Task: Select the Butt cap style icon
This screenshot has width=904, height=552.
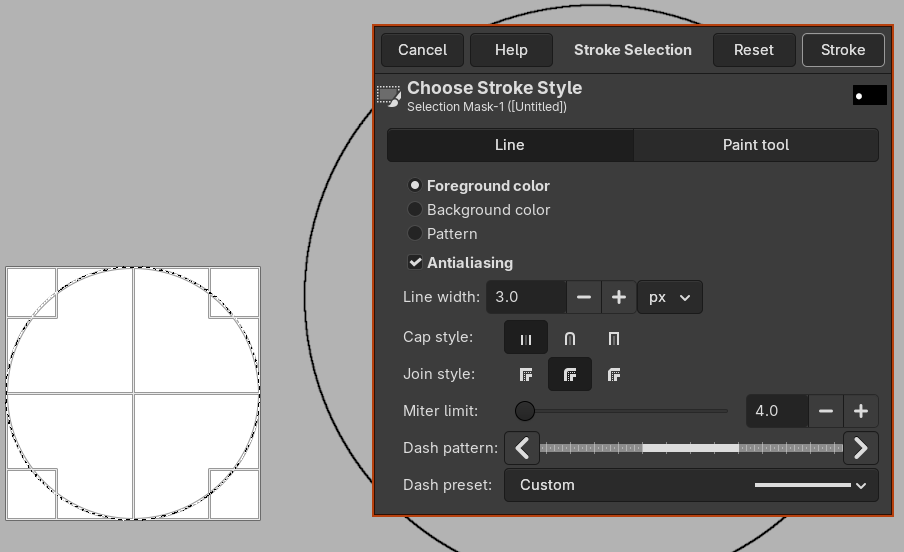Action: (526, 338)
